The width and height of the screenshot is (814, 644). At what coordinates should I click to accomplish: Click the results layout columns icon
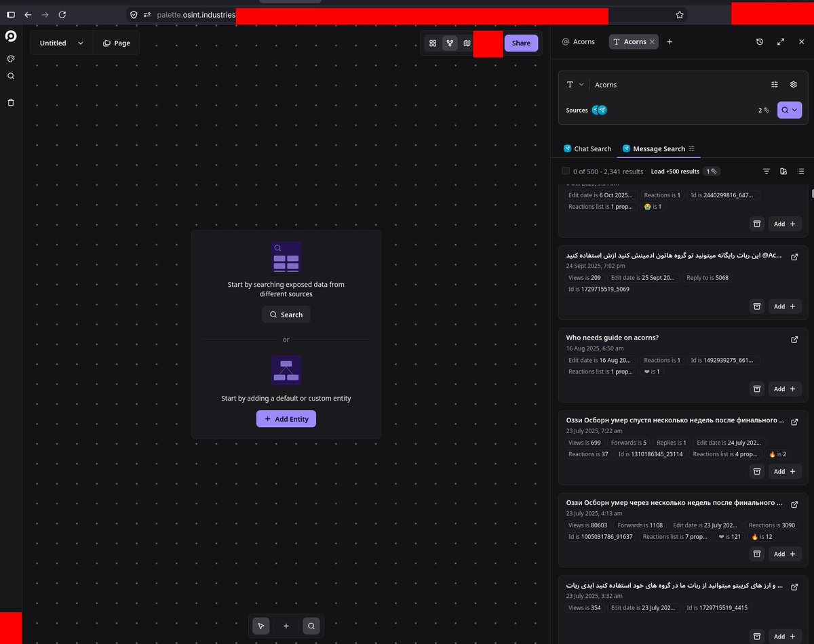tap(783, 172)
